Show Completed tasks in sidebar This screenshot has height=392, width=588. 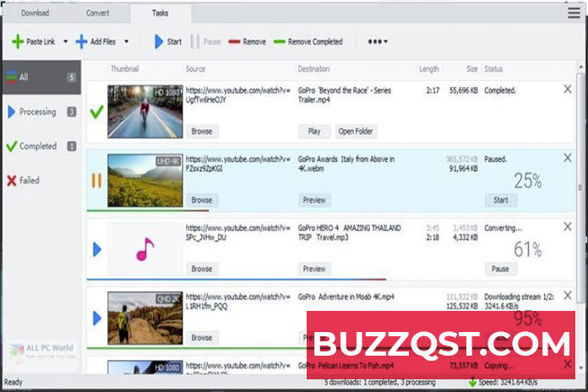click(x=41, y=146)
